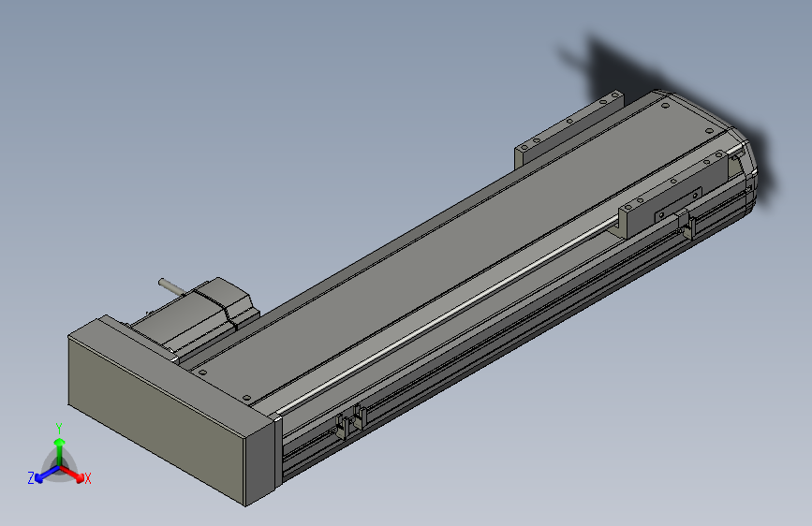Click the red X axis arrow of the triad

pos(72,474)
